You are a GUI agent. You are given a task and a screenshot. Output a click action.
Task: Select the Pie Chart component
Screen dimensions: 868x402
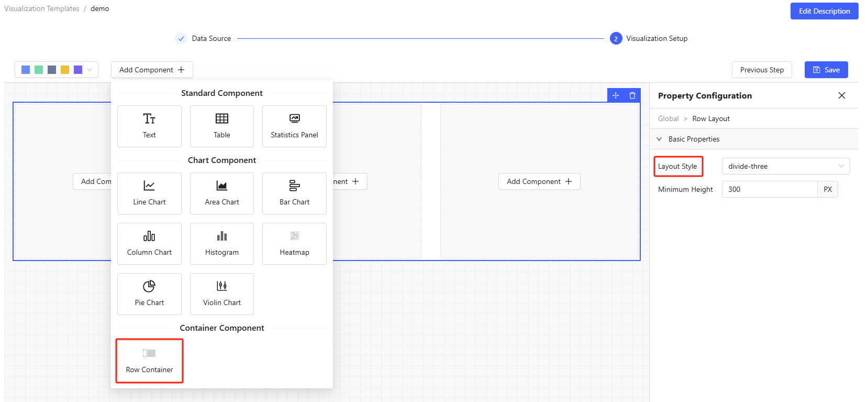(149, 294)
